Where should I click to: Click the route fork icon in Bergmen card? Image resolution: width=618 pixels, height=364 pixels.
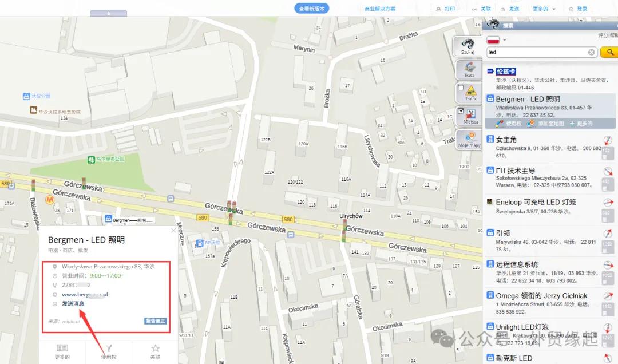pos(109,348)
